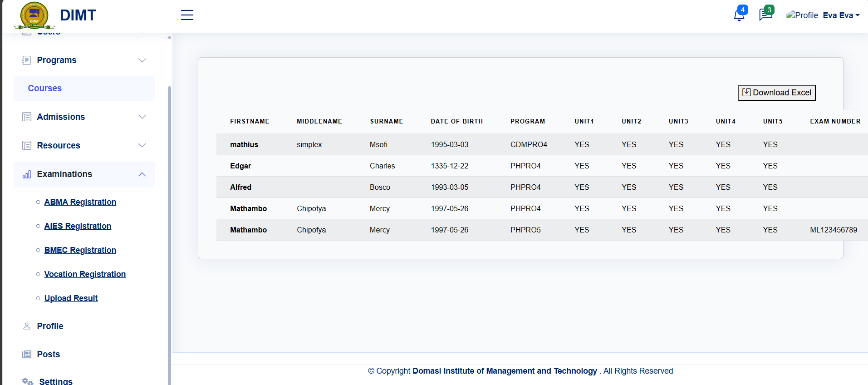Click the date 1995-03-03

pos(450,144)
